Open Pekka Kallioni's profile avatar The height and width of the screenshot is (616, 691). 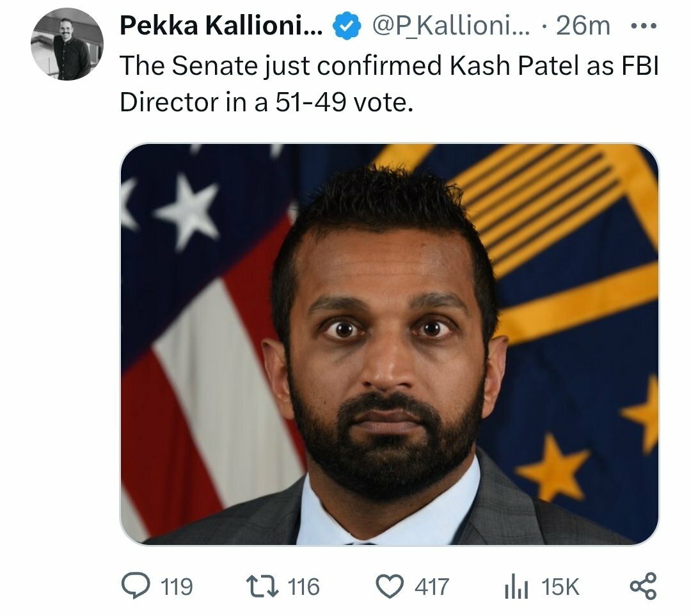coord(67,44)
